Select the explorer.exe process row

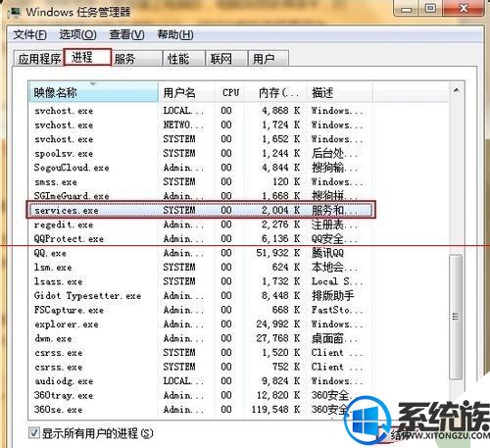(201, 324)
